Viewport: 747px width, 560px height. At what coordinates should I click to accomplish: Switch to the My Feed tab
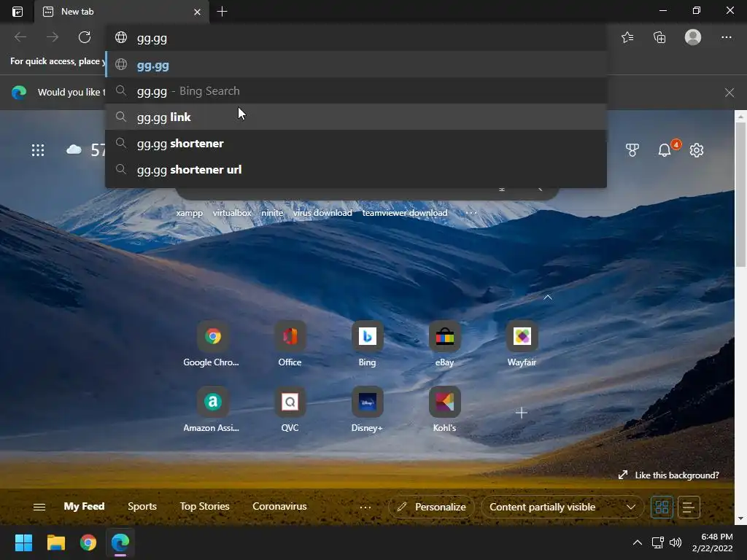coord(84,507)
